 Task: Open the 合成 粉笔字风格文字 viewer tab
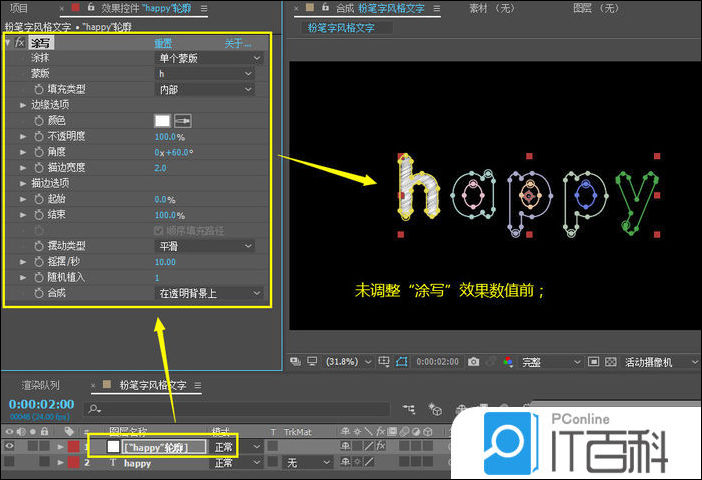(380, 8)
